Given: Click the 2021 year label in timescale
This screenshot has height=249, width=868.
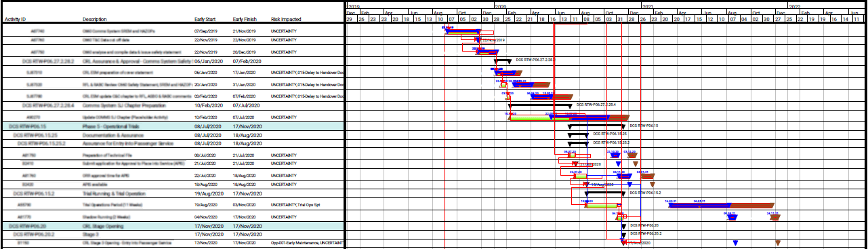Looking at the screenshot, I should (x=648, y=5).
